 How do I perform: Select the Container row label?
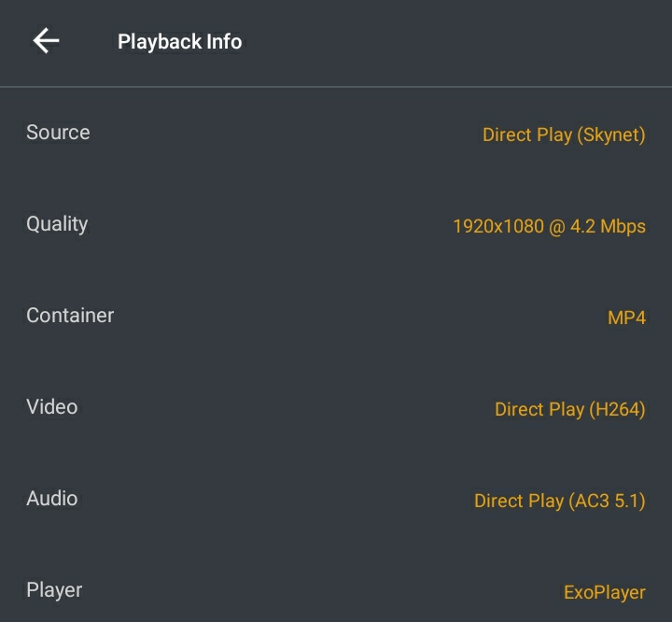coord(70,316)
